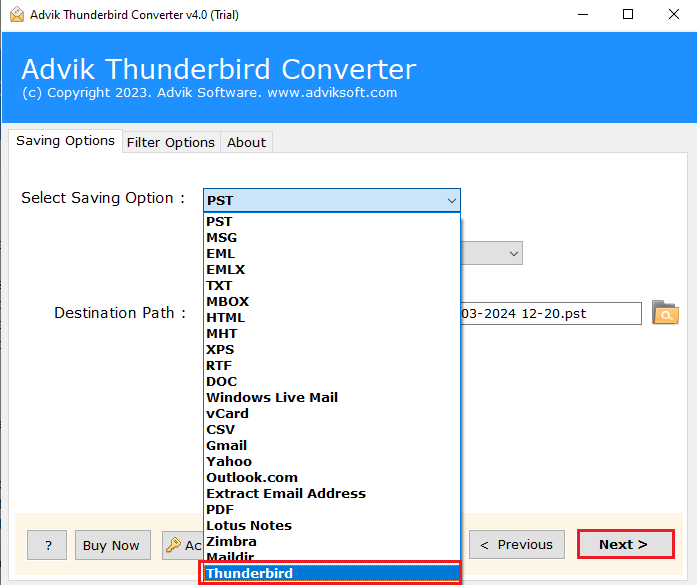This screenshot has width=697, height=585.
Task: Choose PDF saving format
Action: click(x=332, y=509)
